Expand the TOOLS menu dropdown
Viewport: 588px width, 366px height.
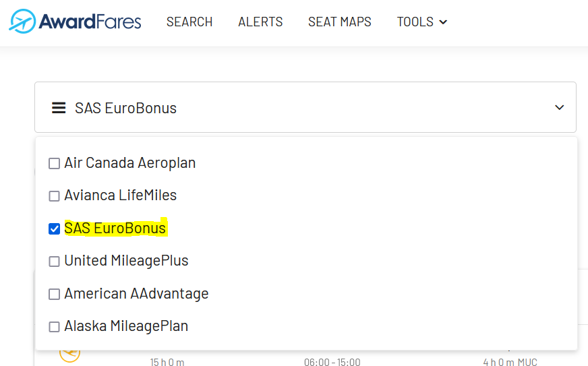(x=422, y=22)
